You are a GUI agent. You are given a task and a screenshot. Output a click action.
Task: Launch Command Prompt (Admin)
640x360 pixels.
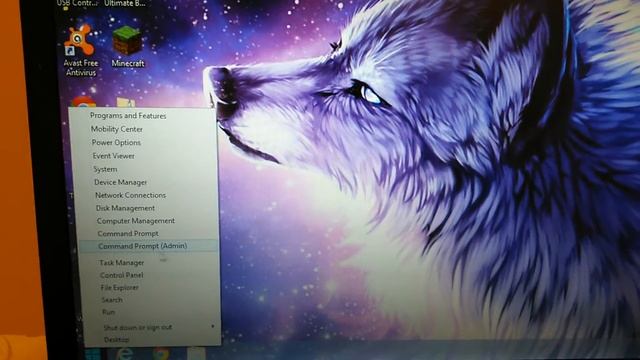click(x=149, y=246)
